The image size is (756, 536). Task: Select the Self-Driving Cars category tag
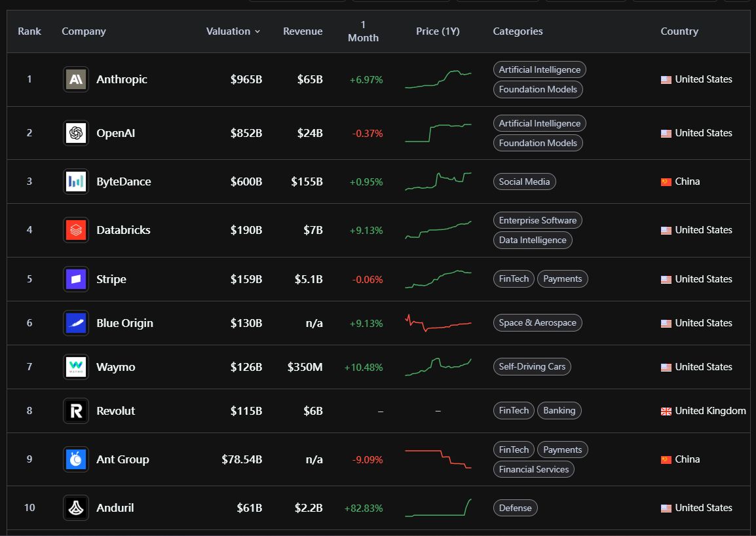tap(533, 367)
